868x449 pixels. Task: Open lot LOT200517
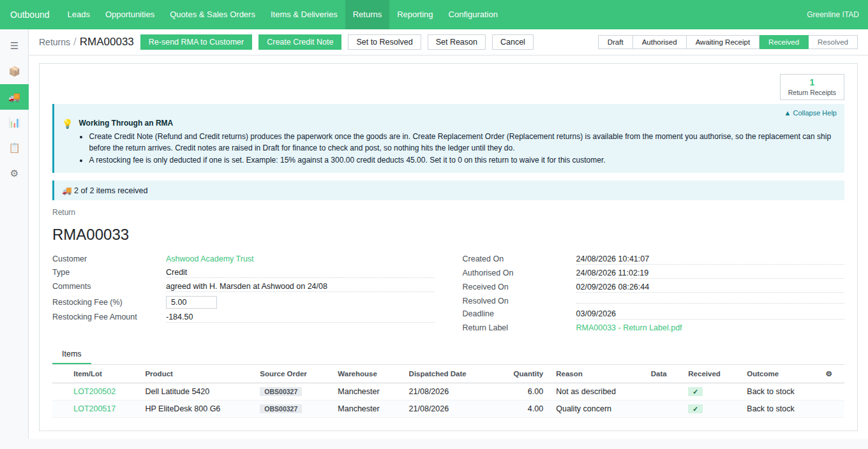pos(94,409)
